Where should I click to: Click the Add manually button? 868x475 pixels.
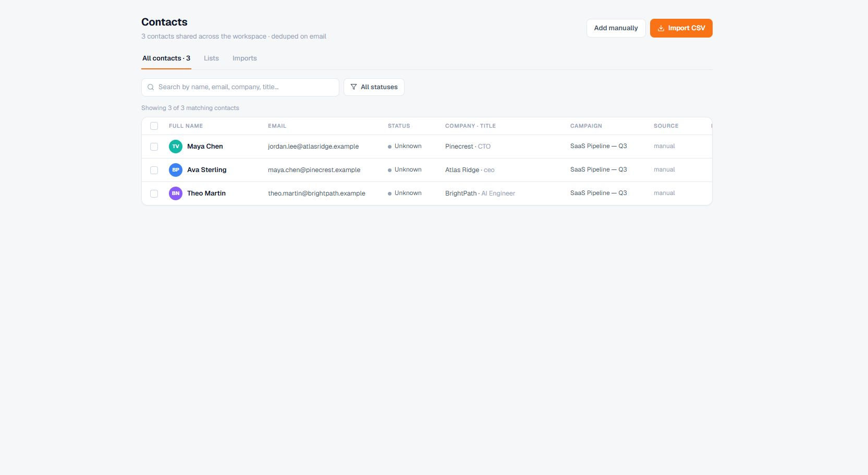(616, 28)
